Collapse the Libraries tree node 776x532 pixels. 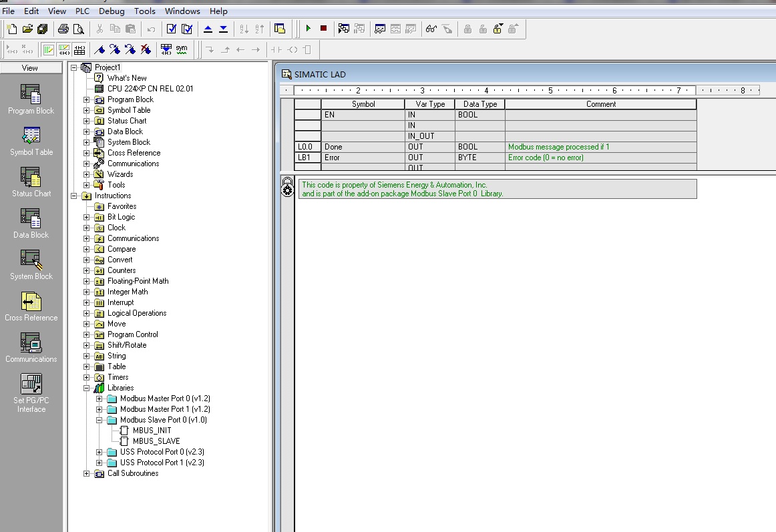point(87,388)
